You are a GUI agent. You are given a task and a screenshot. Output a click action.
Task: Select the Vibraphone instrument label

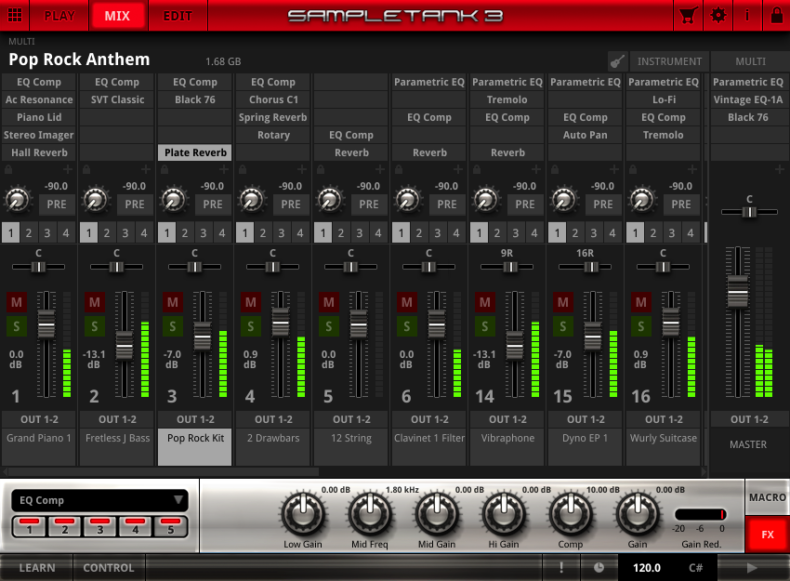(x=507, y=446)
